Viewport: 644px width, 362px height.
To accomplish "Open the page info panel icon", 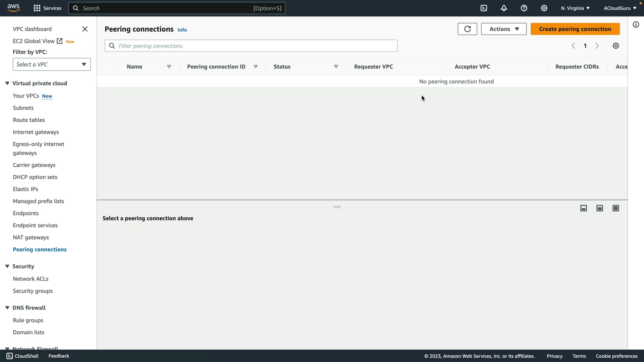I will [x=636, y=24].
